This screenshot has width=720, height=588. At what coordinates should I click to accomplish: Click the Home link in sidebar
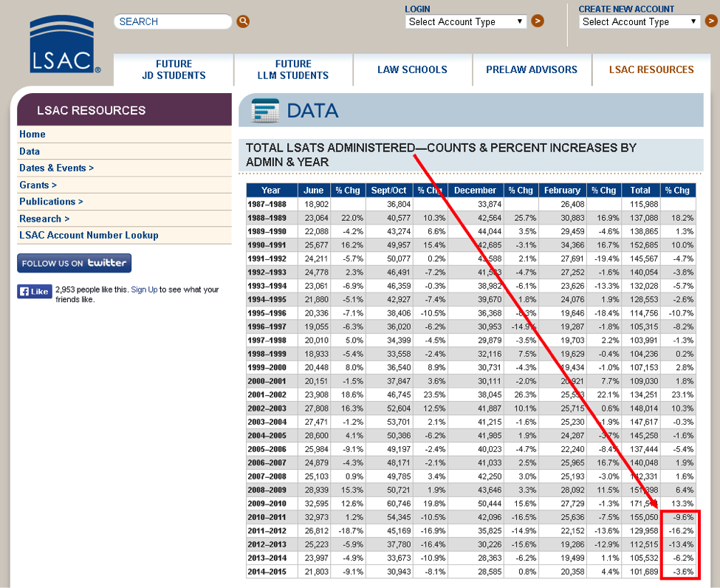(x=32, y=134)
